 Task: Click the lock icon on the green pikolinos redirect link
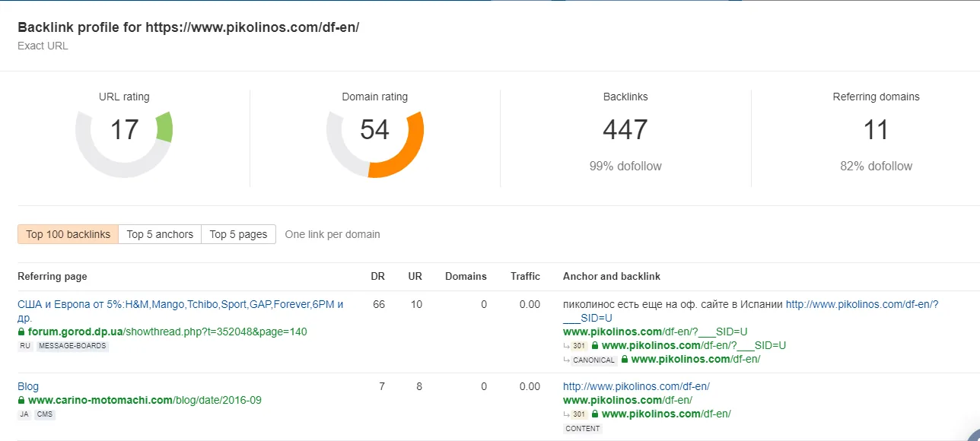[595, 345]
